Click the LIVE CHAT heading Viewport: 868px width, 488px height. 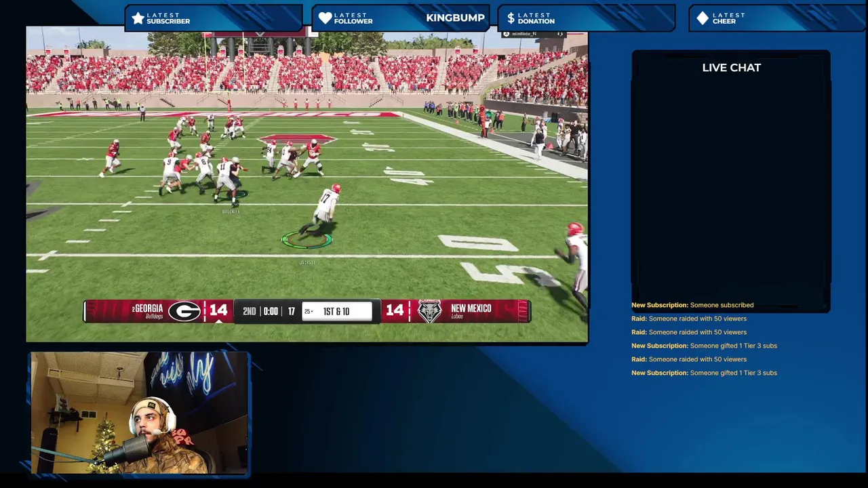click(x=732, y=68)
